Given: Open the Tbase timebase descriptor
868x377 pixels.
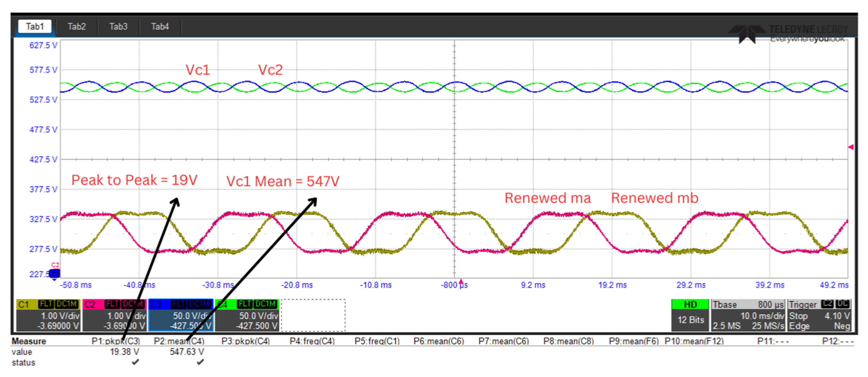Looking at the screenshot, I should pos(748,315).
